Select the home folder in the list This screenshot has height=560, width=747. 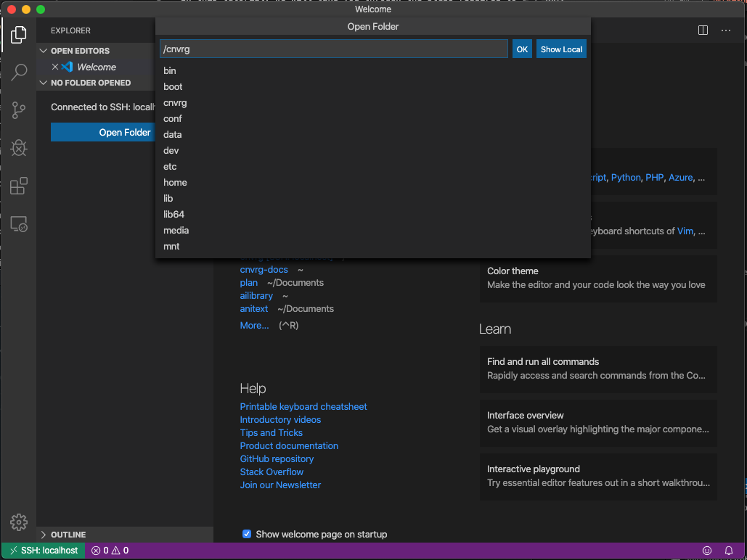pyautogui.click(x=373, y=182)
